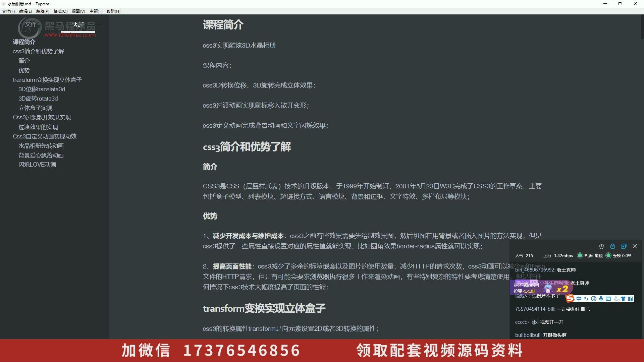Screen dimensions: 644x362
Task: Click chat message from bulibolibuli
Action: 541,335
